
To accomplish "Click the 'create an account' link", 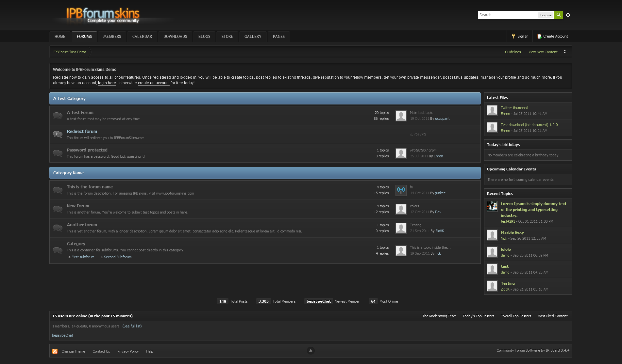I will point(154,83).
